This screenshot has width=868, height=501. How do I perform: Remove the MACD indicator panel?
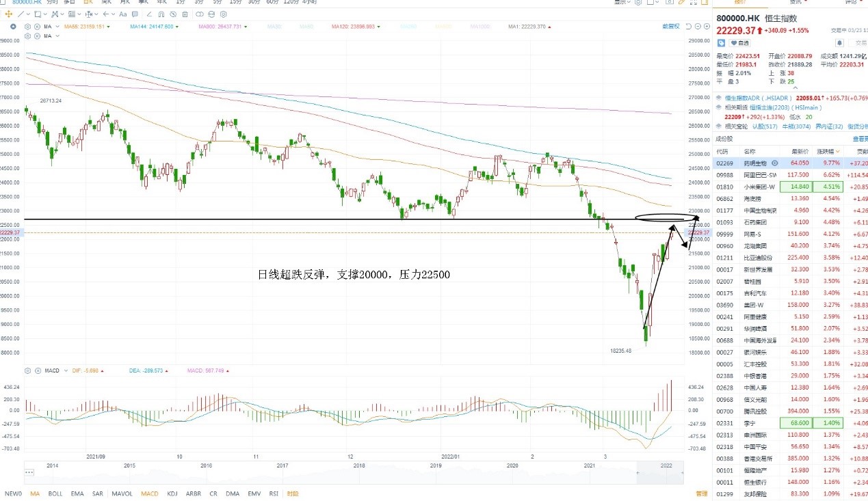[x=38, y=370]
